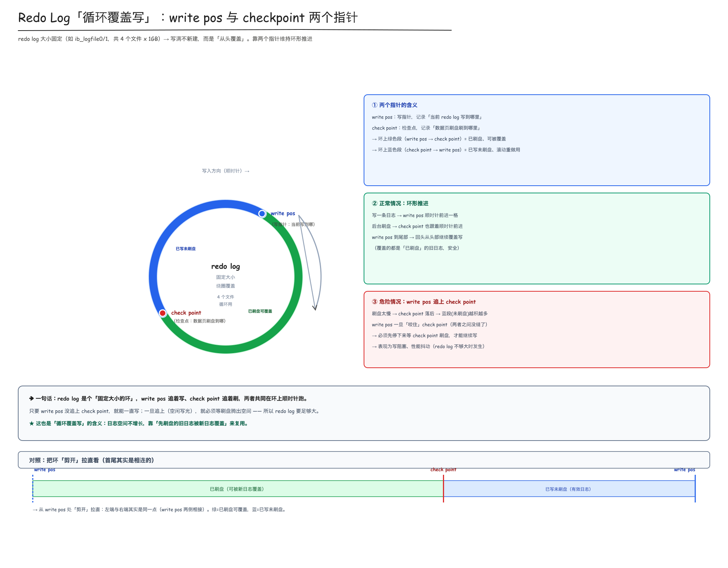Click heading "③ 危险情况：write pos 追上 check point"
This screenshot has width=728, height=568.
424,301
